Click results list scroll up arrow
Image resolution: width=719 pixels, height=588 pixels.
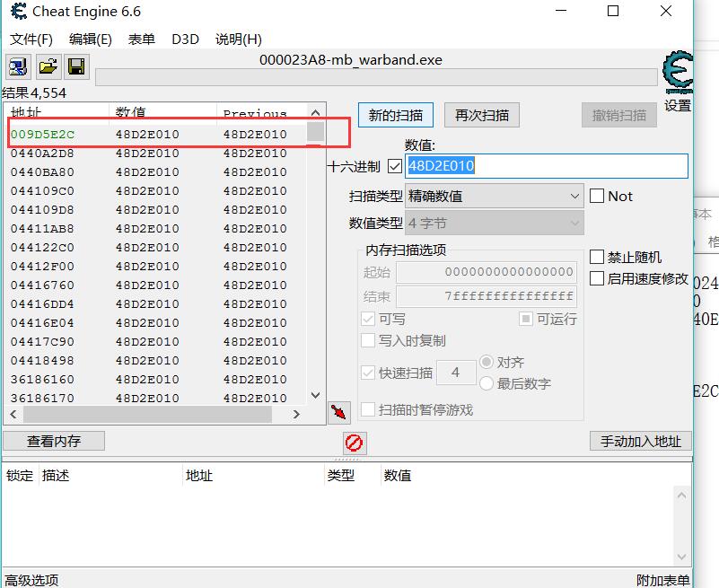tap(315, 113)
